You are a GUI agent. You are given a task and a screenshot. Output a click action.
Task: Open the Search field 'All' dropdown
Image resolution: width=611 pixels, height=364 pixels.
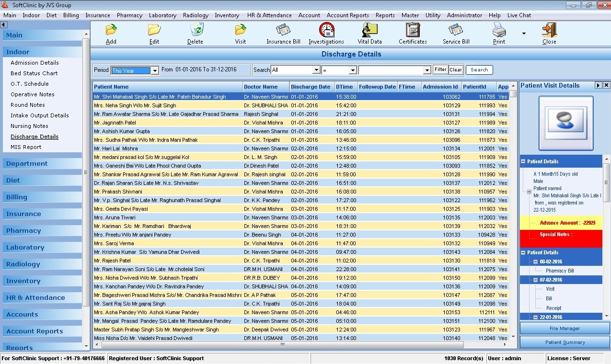point(316,70)
